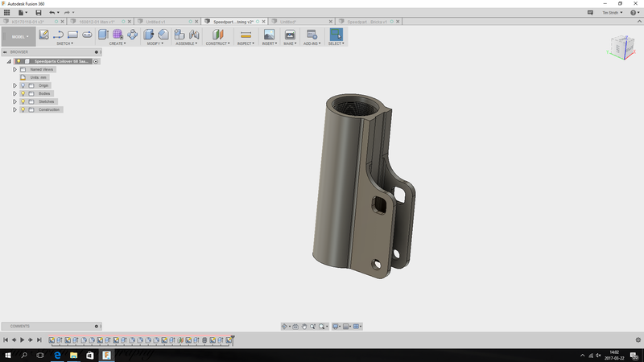Select the Extrude tool in Create
The height and width of the screenshot is (362, 644).
point(103,35)
